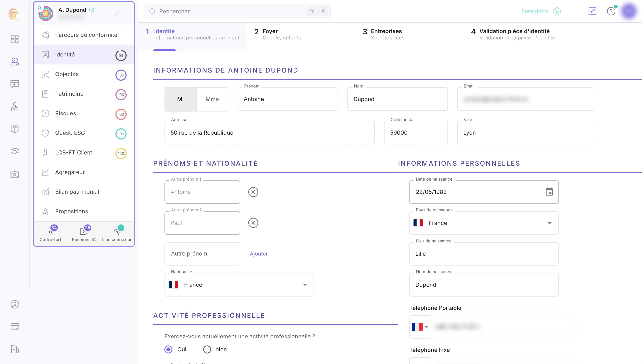Image resolution: width=642 pixels, height=364 pixels.
Task: Click the Ajouter link for other first name
Action: [259, 253]
